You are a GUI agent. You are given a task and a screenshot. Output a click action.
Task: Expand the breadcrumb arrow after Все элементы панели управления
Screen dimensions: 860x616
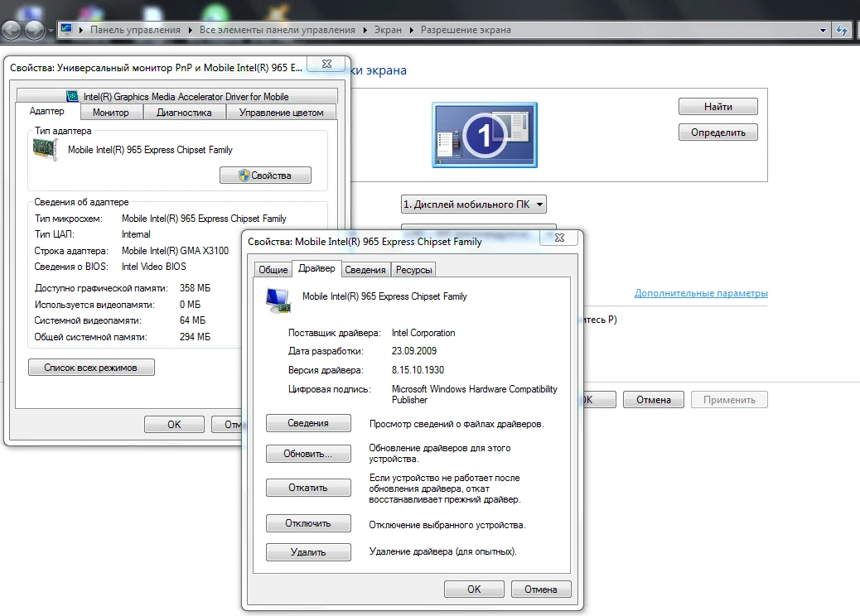(x=365, y=30)
